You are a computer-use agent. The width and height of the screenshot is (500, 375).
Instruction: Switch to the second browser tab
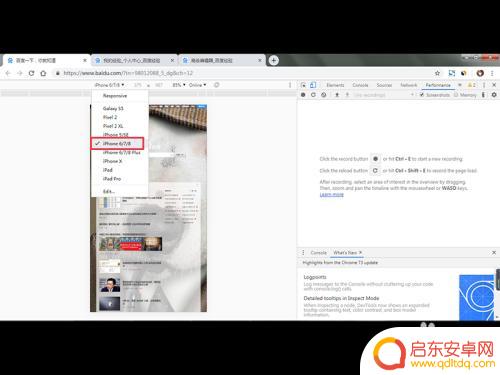tap(134, 60)
